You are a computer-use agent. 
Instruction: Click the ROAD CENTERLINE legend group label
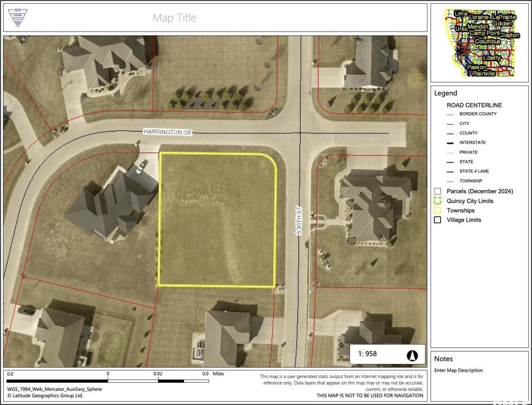click(x=474, y=105)
